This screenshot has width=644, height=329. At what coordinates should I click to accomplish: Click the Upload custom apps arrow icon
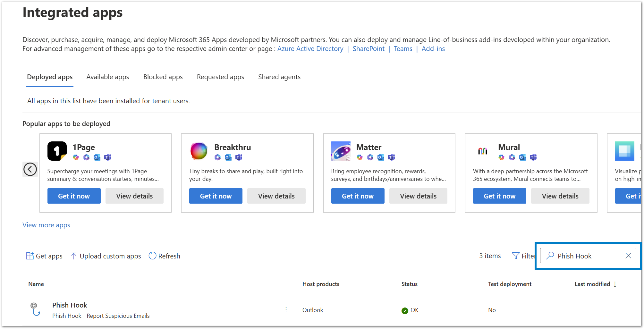click(x=73, y=256)
